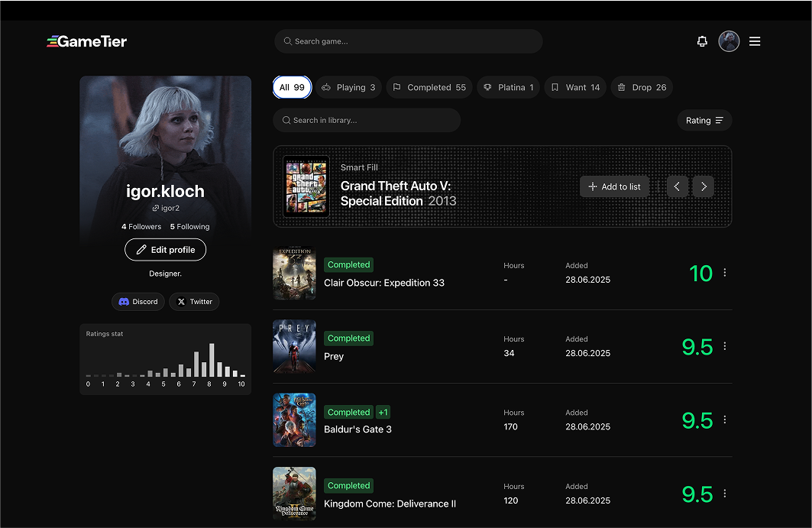Open the user avatar in the header

pos(729,41)
